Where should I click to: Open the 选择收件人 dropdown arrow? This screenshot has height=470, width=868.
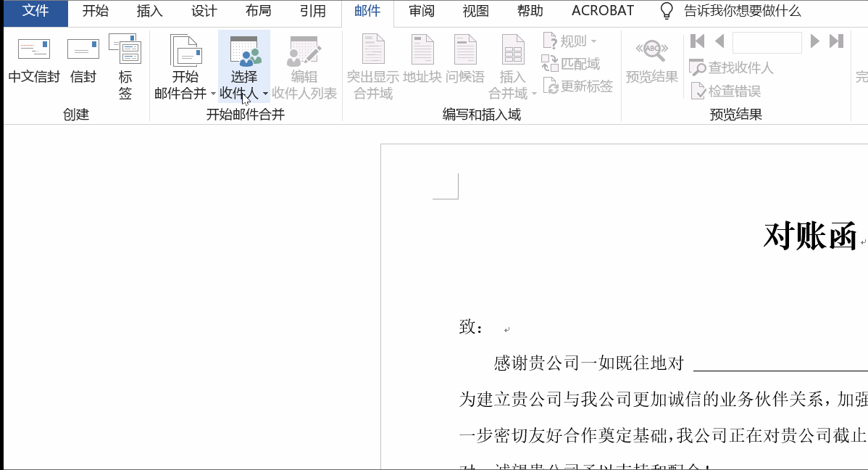(x=266, y=94)
